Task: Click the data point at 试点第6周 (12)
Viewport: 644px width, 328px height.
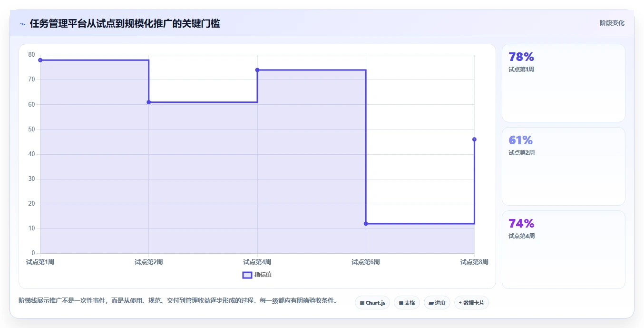Action: (x=366, y=224)
